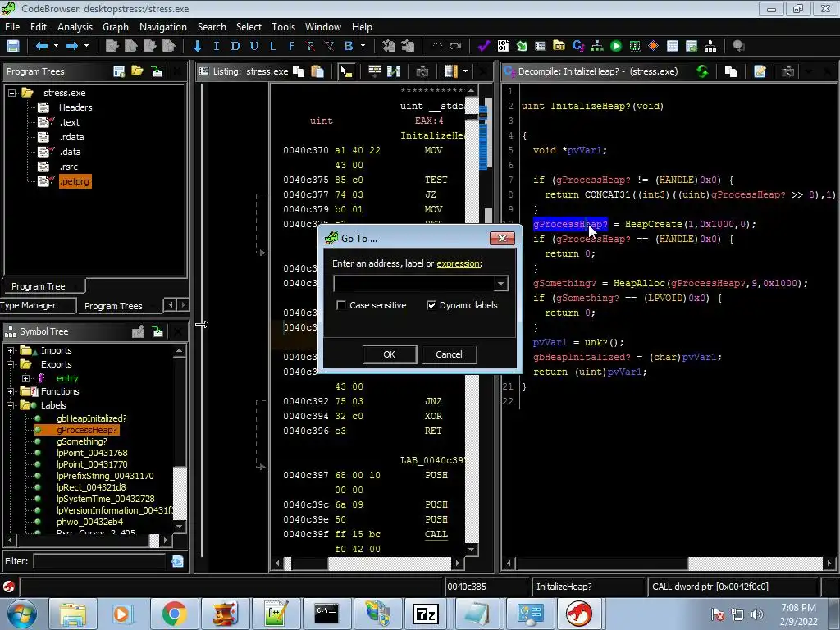Open forward navigation history dropdown arrow
The height and width of the screenshot is (630, 840).
pos(86,46)
